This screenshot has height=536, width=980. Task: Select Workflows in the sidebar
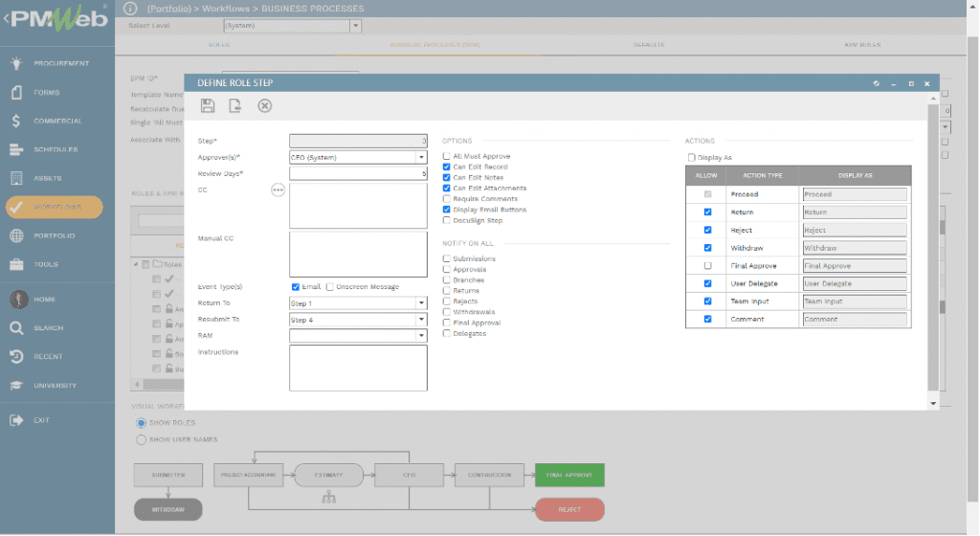pyautogui.click(x=55, y=207)
